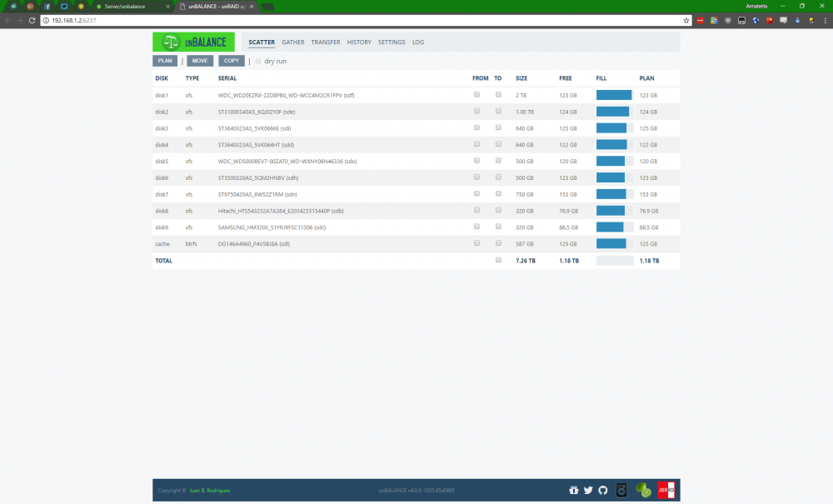Image resolution: width=833 pixels, height=504 pixels.
Task: Check the FROM box for disk8
Action: click(x=476, y=210)
